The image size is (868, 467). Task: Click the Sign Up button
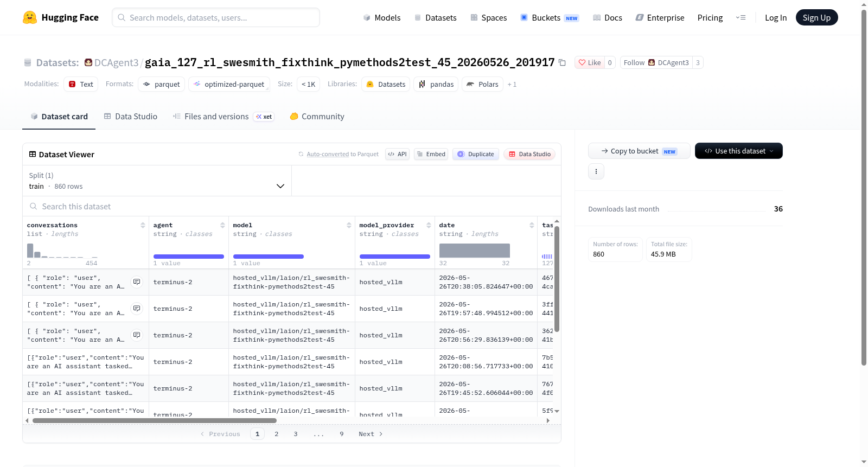click(x=816, y=17)
